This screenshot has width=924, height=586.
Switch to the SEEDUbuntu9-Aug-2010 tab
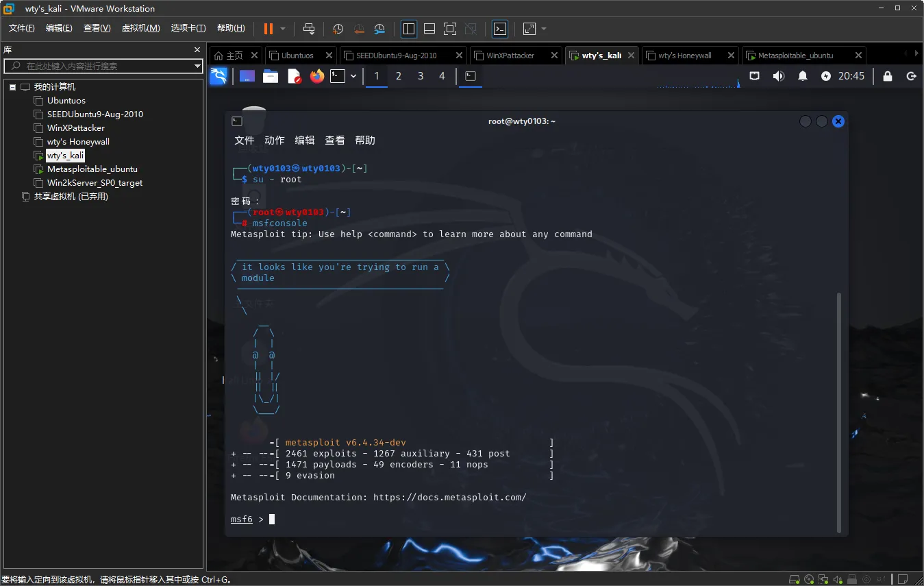[x=396, y=56]
